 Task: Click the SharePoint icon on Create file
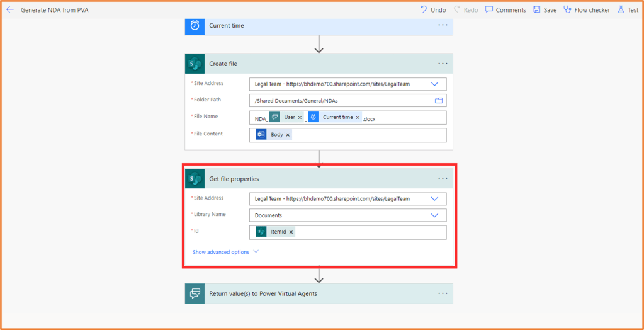195,64
